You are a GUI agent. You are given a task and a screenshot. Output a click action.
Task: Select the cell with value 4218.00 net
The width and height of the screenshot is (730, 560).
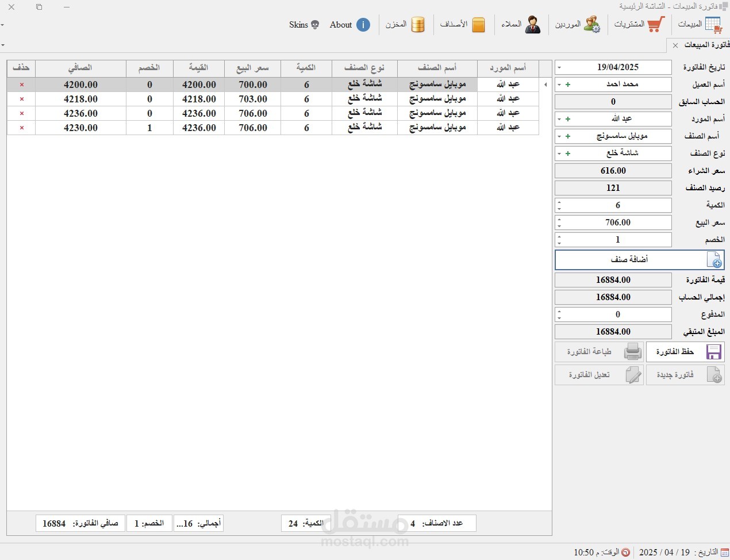tap(80, 99)
